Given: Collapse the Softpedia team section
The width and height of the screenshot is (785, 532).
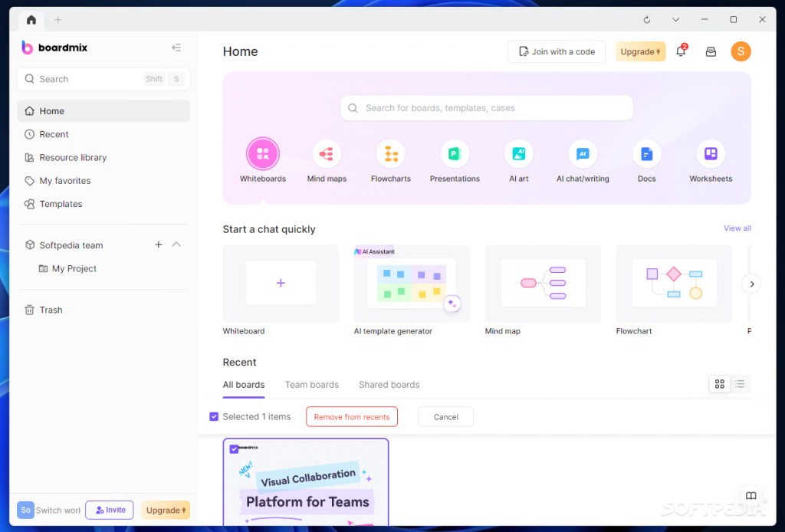Looking at the screenshot, I should [176, 245].
